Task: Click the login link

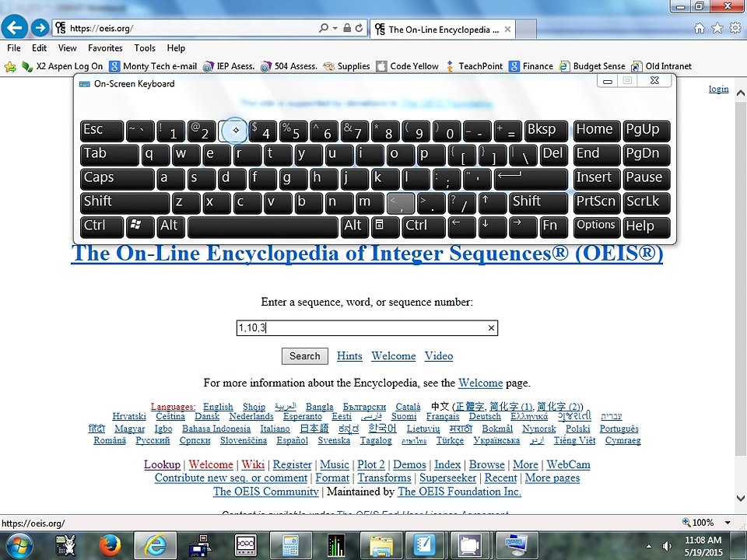Action: [x=718, y=89]
